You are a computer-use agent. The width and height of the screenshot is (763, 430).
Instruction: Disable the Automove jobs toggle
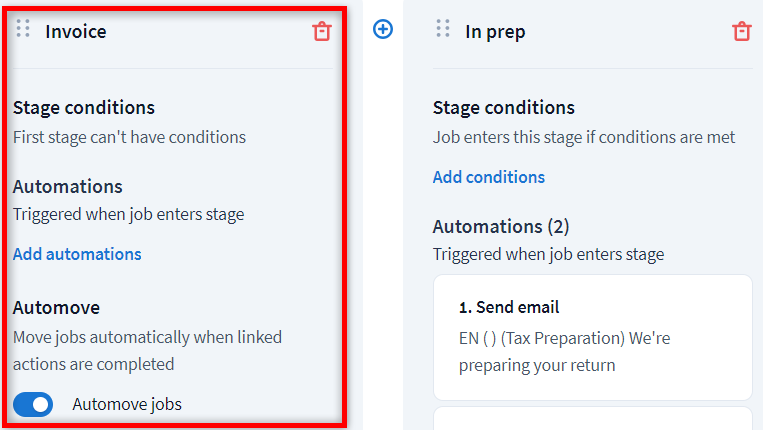(33, 404)
